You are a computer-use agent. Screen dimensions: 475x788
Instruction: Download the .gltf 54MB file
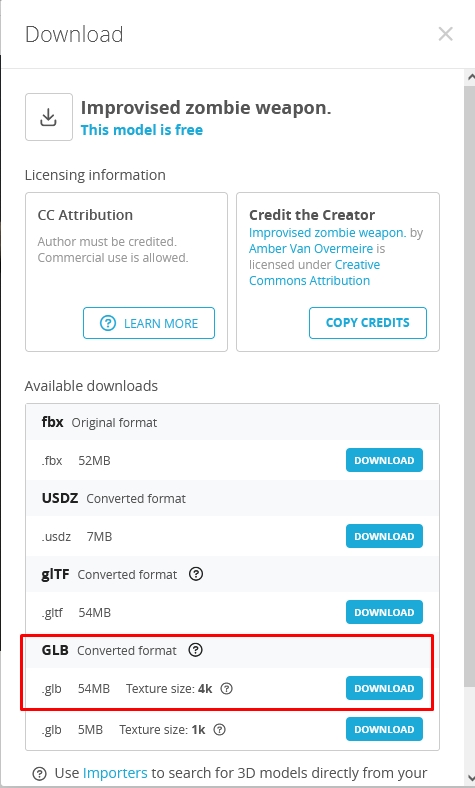click(384, 612)
